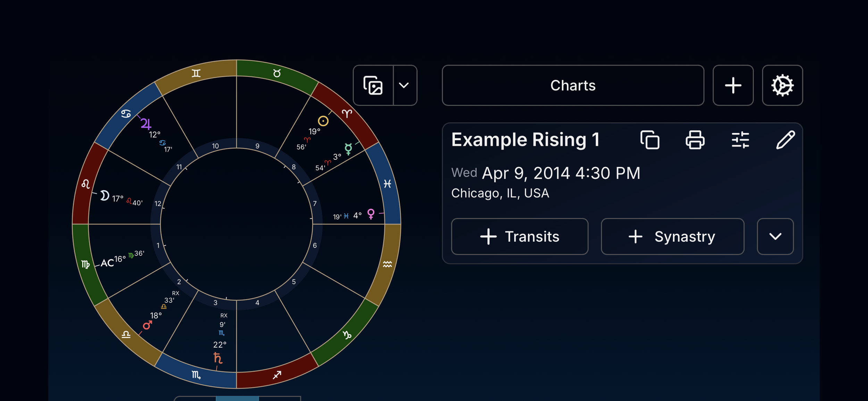Image resolution: width=868 pixels, height=401 pixels.
Task: Select the Saturn glyph in Scorpio
Action: [218, 358]
